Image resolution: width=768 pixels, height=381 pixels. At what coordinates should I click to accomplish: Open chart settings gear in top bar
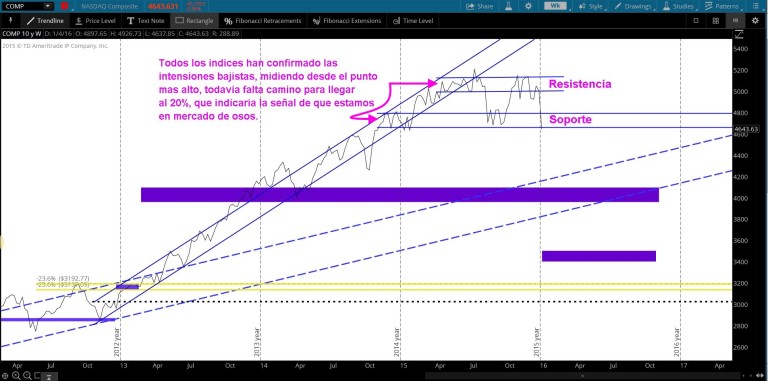coord(528,6)
